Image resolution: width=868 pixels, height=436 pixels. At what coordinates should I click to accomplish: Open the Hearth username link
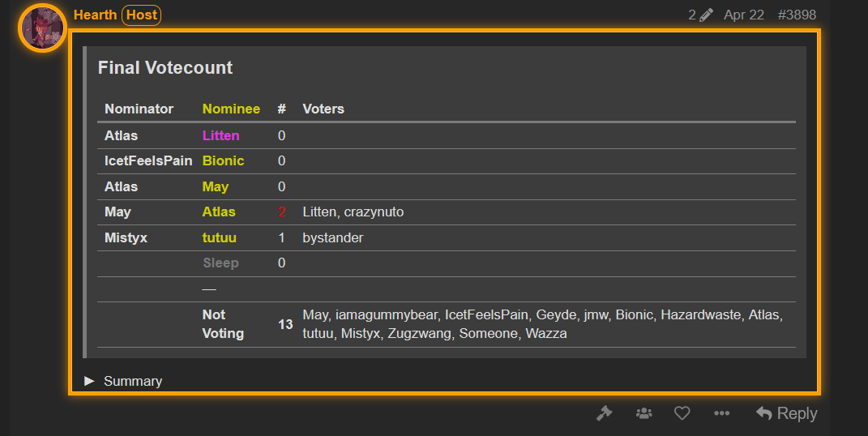coord(95,15)
